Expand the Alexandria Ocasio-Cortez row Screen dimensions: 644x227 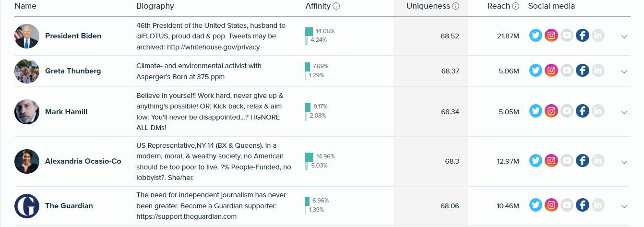[x=624, y=162]
